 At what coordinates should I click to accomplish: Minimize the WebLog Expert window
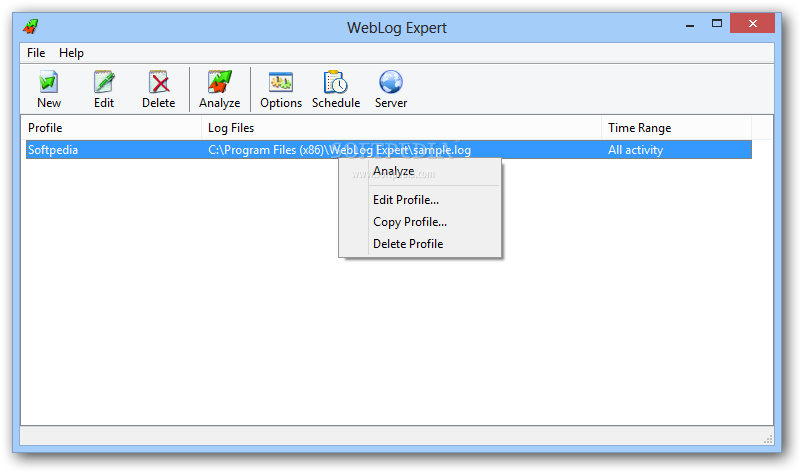690,24
